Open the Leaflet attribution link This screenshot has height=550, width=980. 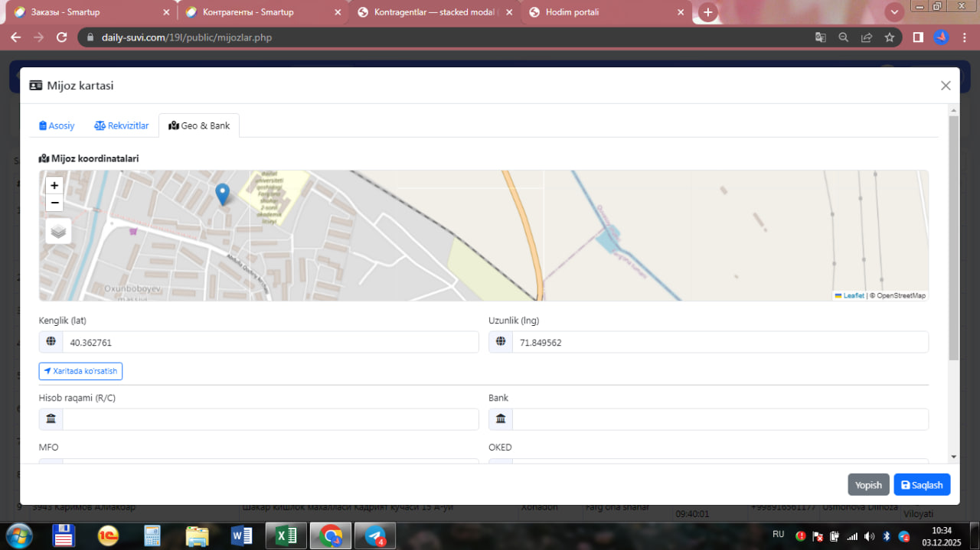click(x=853, y=295)
